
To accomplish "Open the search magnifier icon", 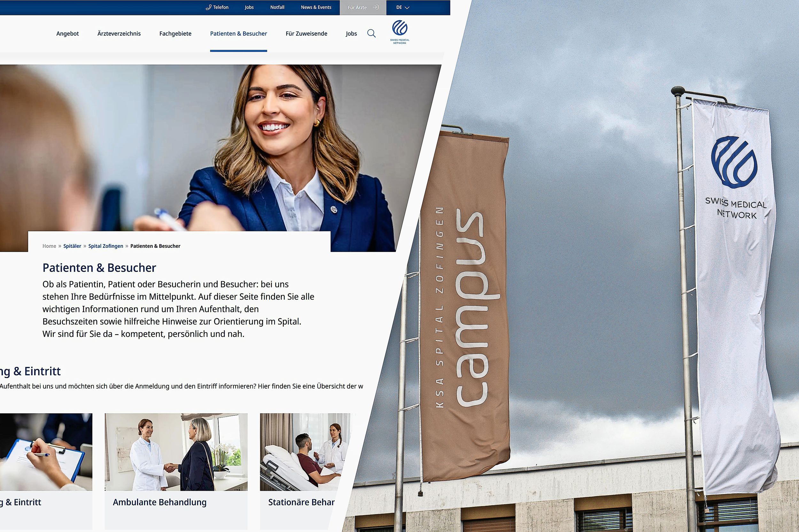I will tap(371, 34).
